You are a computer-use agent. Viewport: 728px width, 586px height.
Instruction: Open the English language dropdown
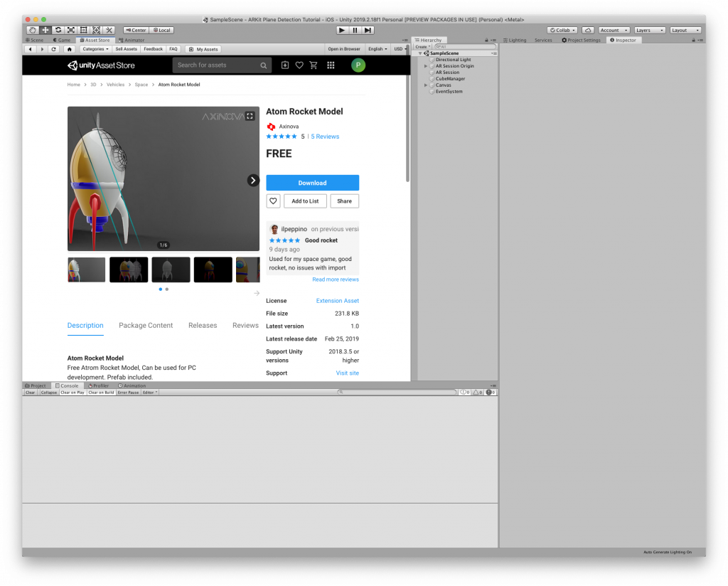[x=377, y=49]
